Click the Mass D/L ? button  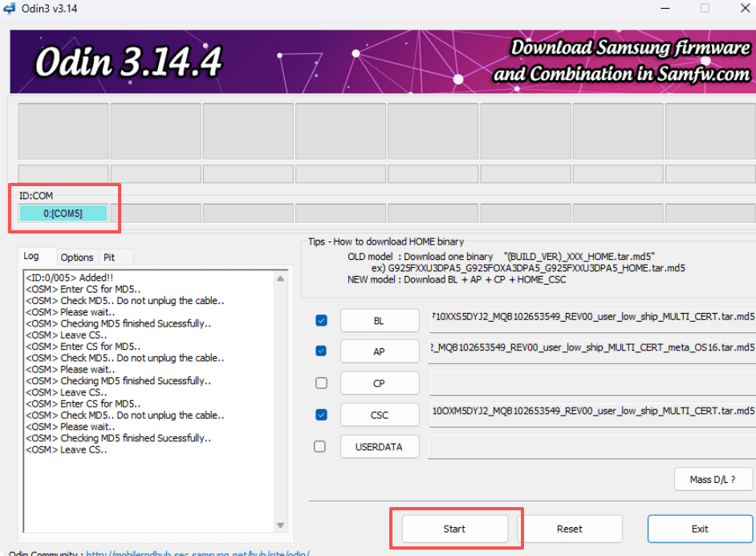click(713, 480)
